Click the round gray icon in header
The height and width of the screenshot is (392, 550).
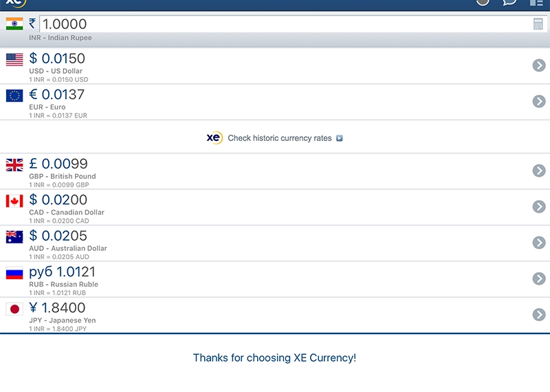483,2
